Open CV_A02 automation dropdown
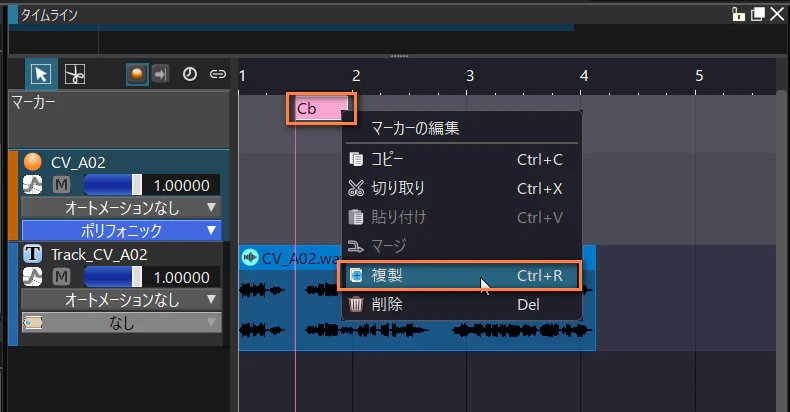 pos(121,208)
